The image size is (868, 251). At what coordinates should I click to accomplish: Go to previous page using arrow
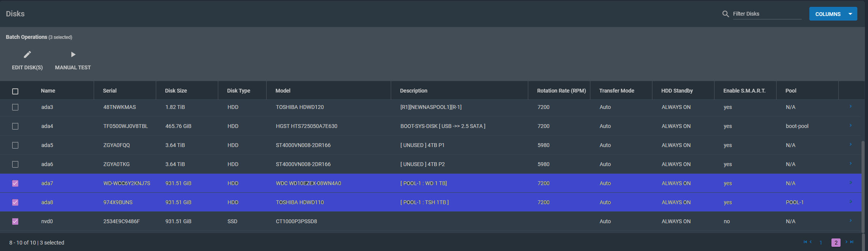click(x=810, y=242)
